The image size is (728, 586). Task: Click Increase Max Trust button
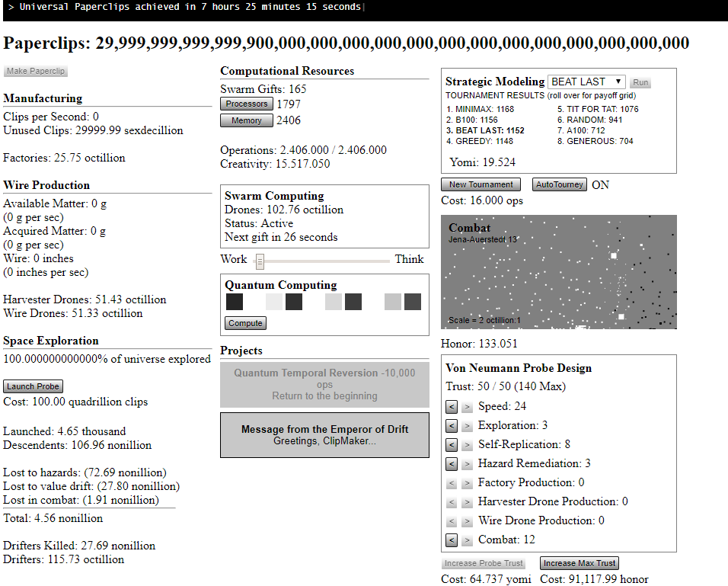pos(579,563)
